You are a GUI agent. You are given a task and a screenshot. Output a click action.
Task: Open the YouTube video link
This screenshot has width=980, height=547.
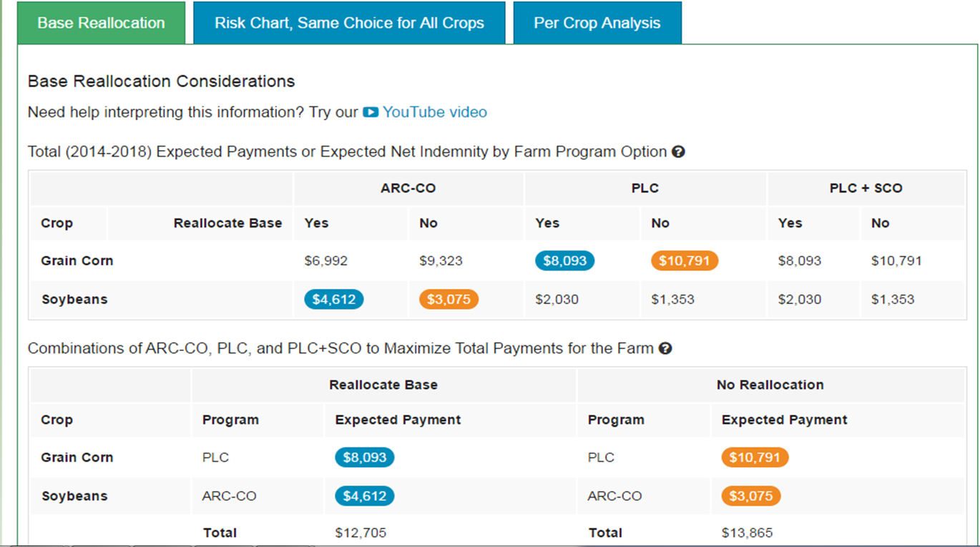tap(434, 112)
